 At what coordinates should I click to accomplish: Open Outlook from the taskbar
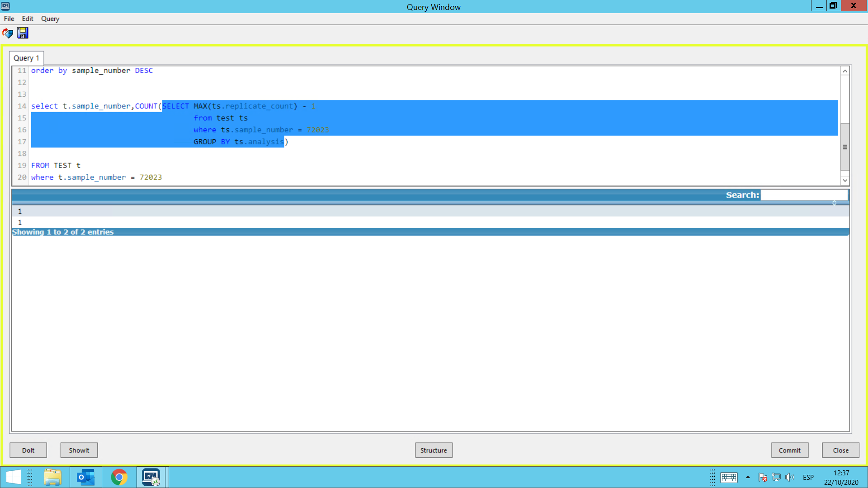85,477
